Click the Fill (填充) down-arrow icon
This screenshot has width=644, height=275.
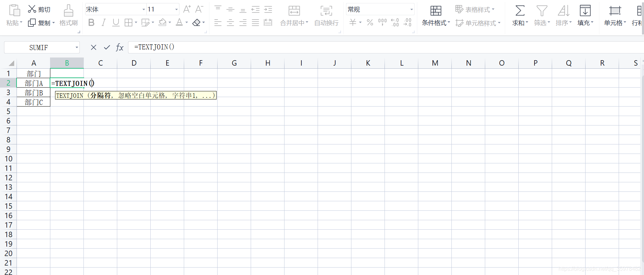pyautogui.click(x=585, y=10)
